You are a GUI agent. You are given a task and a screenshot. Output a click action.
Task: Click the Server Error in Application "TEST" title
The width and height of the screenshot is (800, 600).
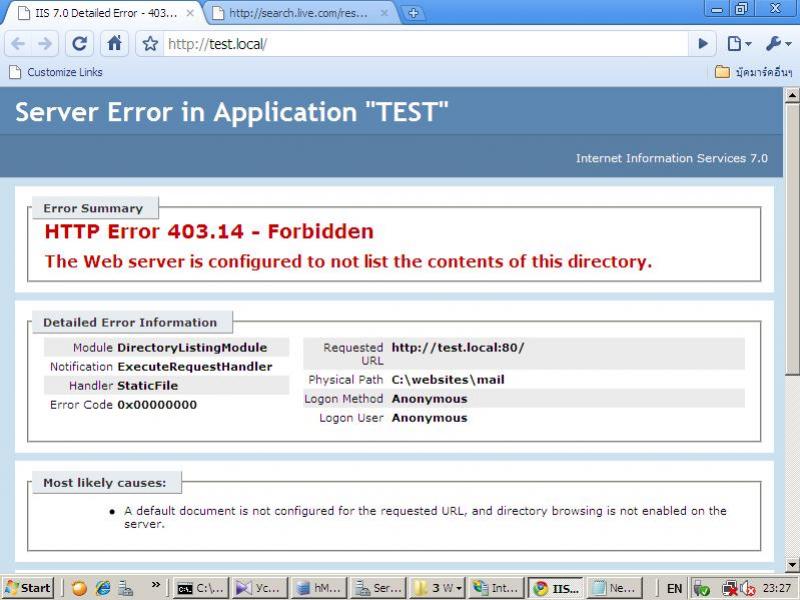232,112
